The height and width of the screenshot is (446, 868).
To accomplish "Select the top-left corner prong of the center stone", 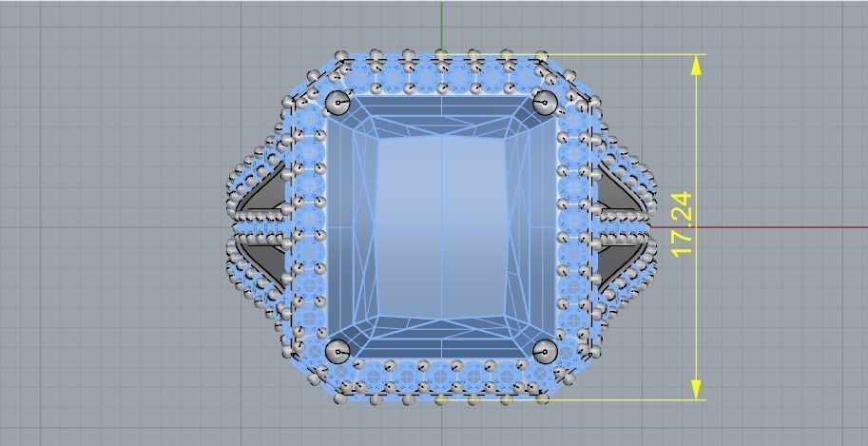I will pyautogui.click(x=338, y=103).
